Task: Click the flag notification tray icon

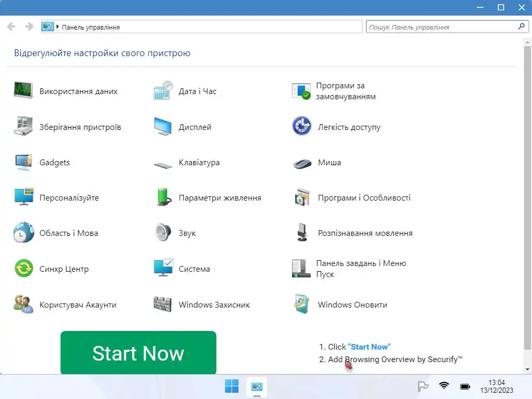Action: pyautogui.click(x=423, y=386)
